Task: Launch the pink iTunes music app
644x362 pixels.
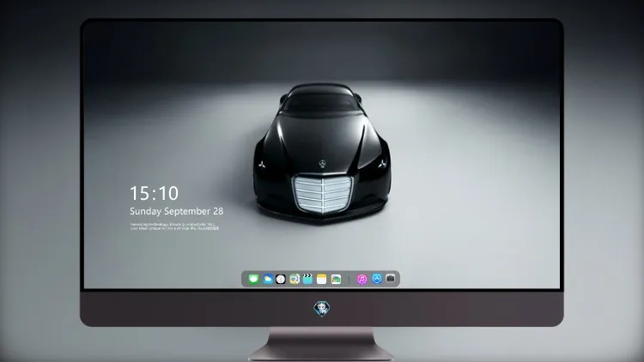Action: pyautogui.click(x=361, y=279)
